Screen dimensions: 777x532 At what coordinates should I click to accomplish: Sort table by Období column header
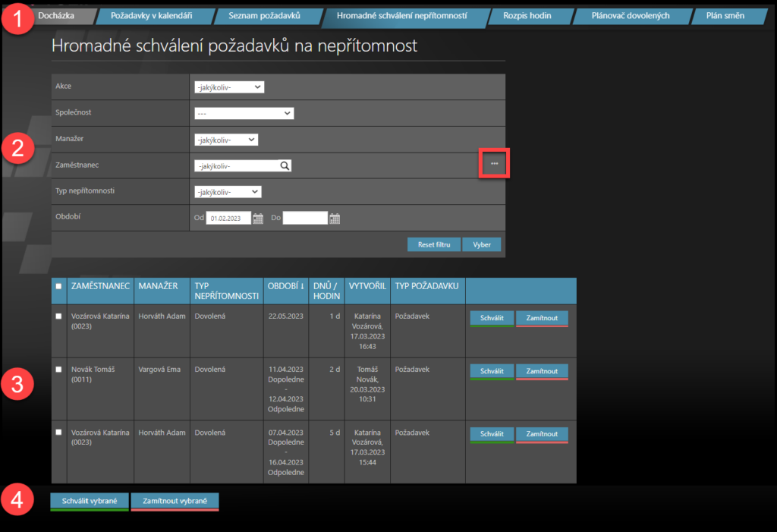(285, 286)
